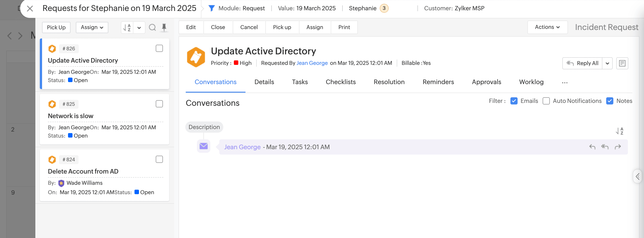Click the A-Z sort icon in request list

pos(127,27)
